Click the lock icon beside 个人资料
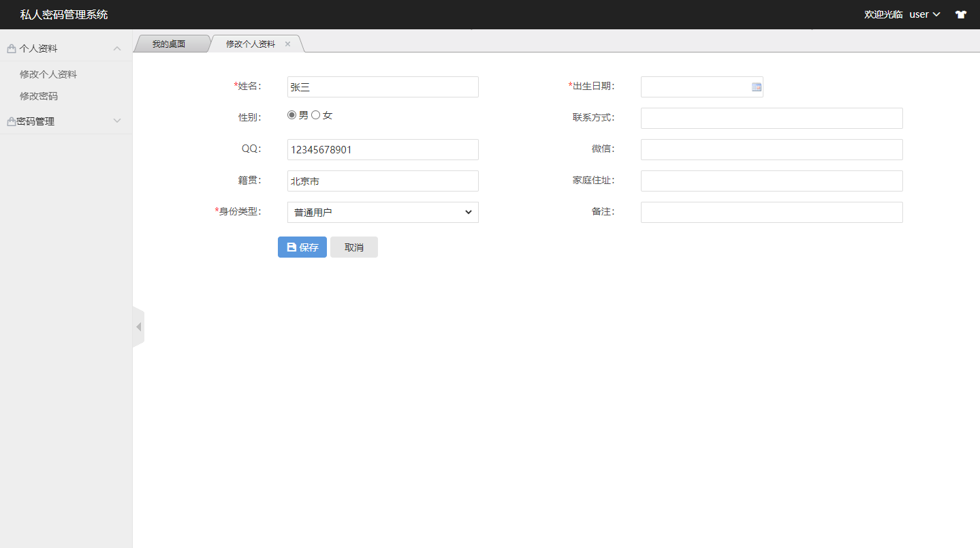The width and height of the screenshot is (980, 548). pos(10,48)
